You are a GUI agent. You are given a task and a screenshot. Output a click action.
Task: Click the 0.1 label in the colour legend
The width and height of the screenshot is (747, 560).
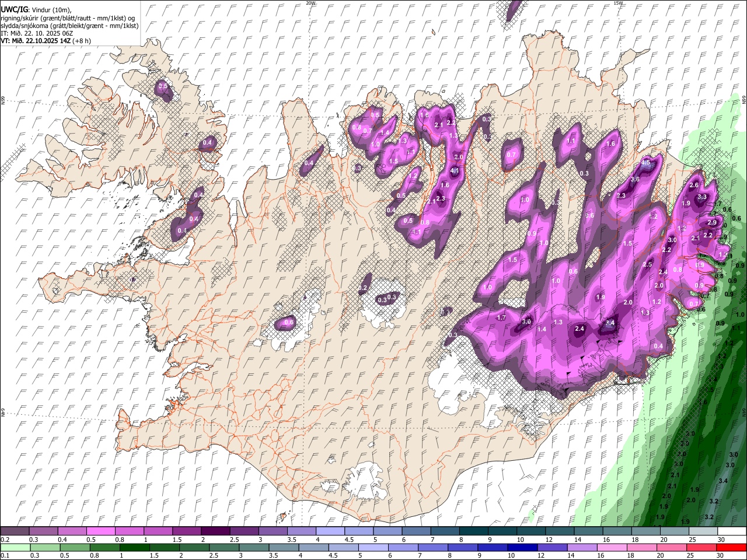pyautogui.click(x=5, y=556)
